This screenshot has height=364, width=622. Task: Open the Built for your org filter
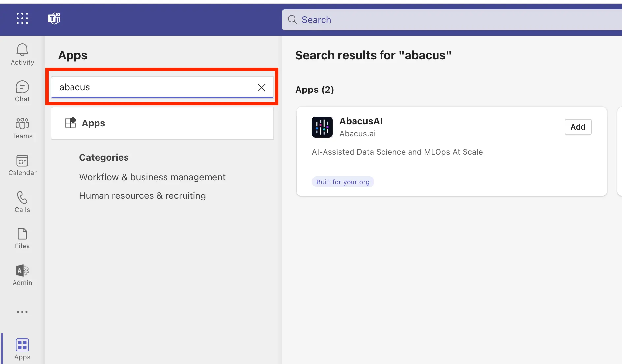[x=343, y=181]
